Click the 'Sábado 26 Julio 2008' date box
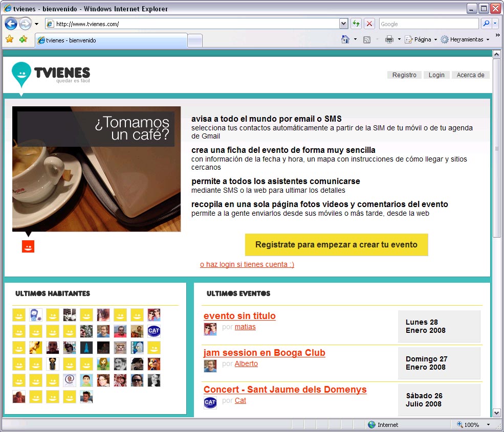The height and width of the screenshot is (432, 504). [x=439, y=400]
